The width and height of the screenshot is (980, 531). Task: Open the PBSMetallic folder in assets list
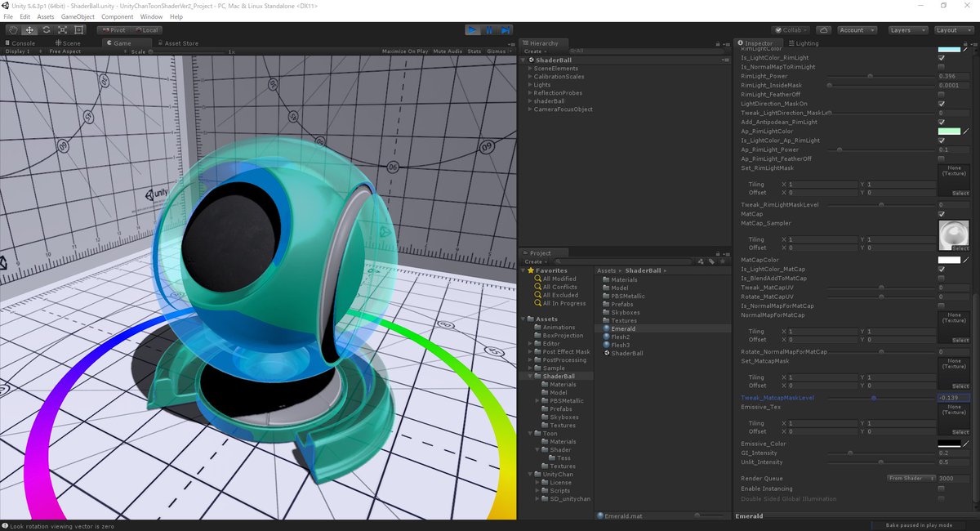coord(627,296)
